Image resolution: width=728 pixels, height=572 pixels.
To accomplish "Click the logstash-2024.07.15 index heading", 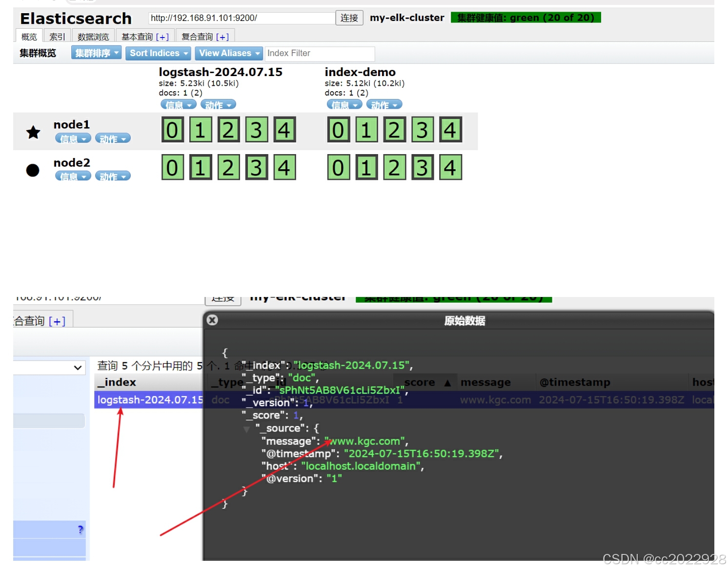I will click(x=221, y=72).
